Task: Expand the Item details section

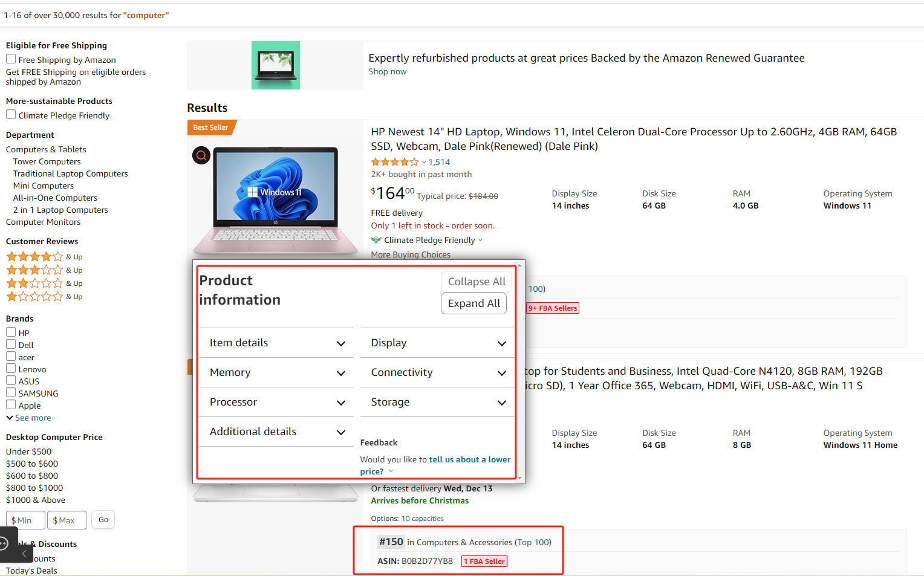Action: 277,343
